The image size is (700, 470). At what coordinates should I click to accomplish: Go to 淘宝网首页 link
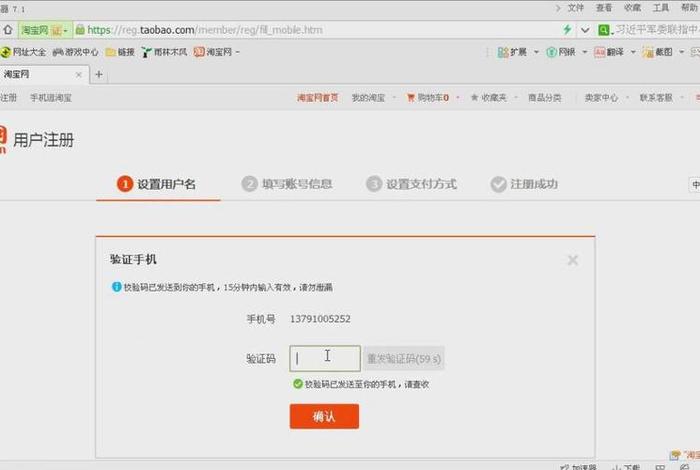[x=317, y=98]
